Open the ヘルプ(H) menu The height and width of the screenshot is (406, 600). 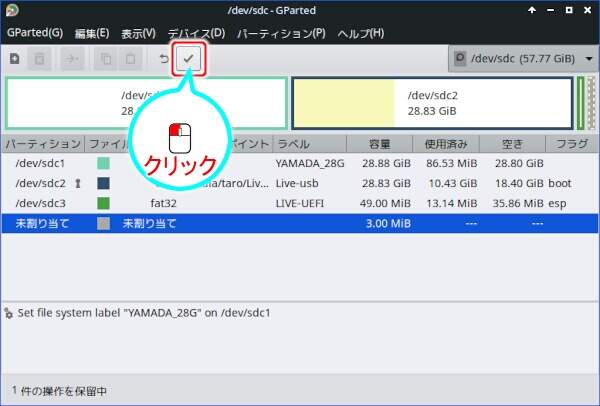[x=360, y=33]
